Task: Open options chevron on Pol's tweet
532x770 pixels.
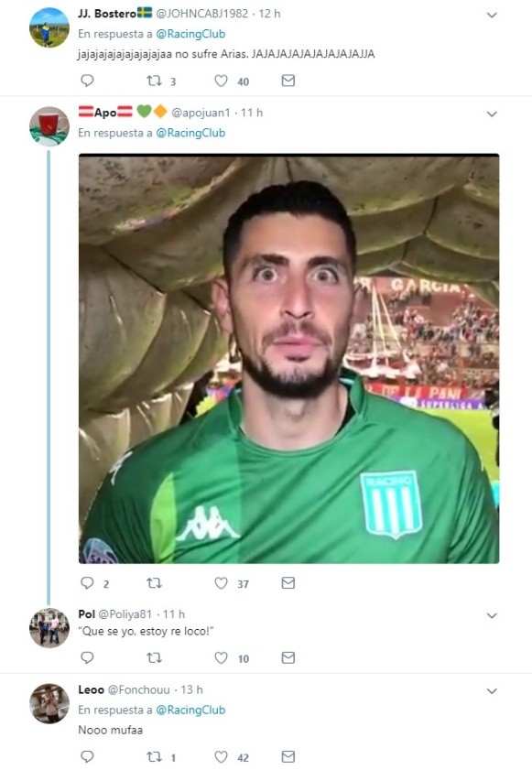Action: 492,615
